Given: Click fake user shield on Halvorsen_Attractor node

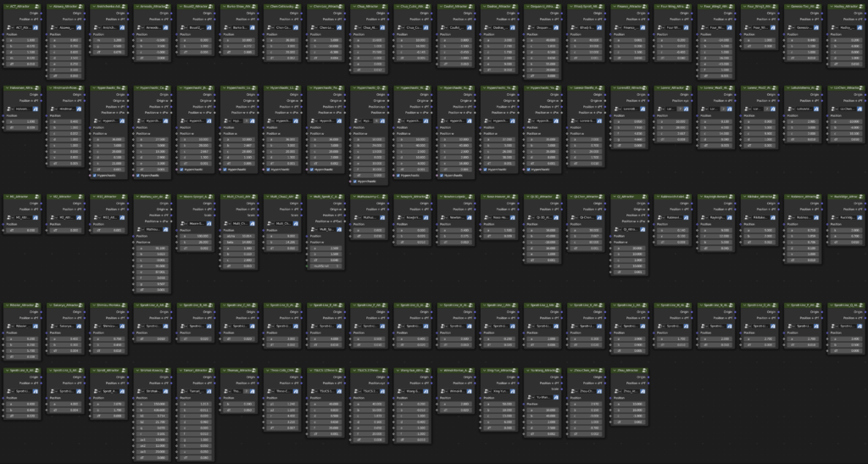Looking at the screenshot, I should [36, 109].
